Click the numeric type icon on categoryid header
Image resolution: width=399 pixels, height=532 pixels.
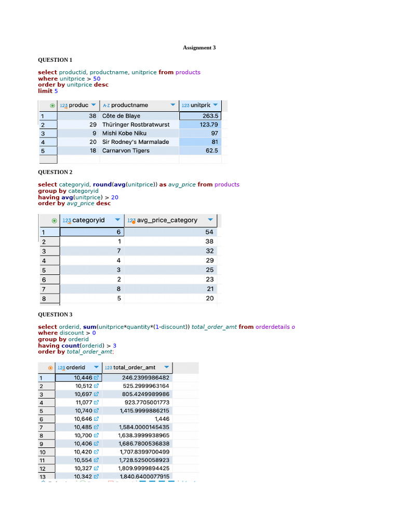[x=66, y=221]
